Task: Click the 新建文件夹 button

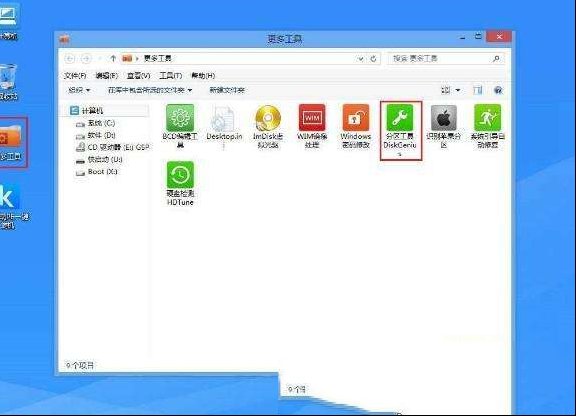Action: [x=227, y=90]
